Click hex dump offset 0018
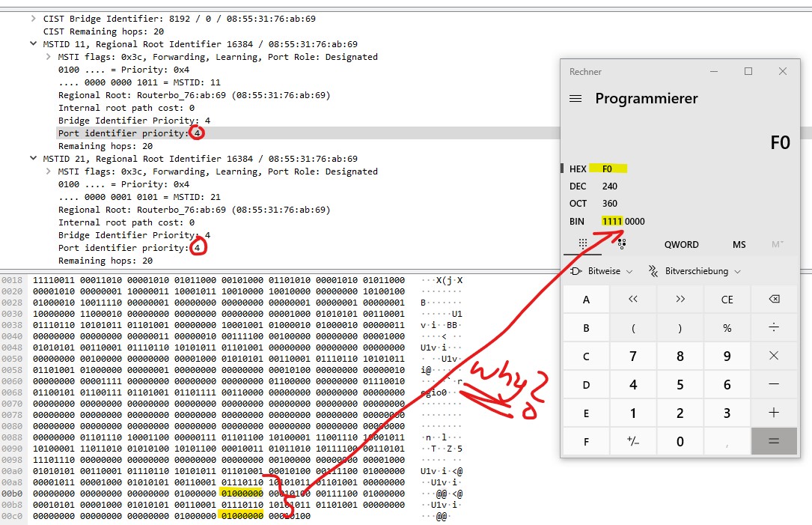The width and height of the screenshot is (812, 525). point(12,280)
